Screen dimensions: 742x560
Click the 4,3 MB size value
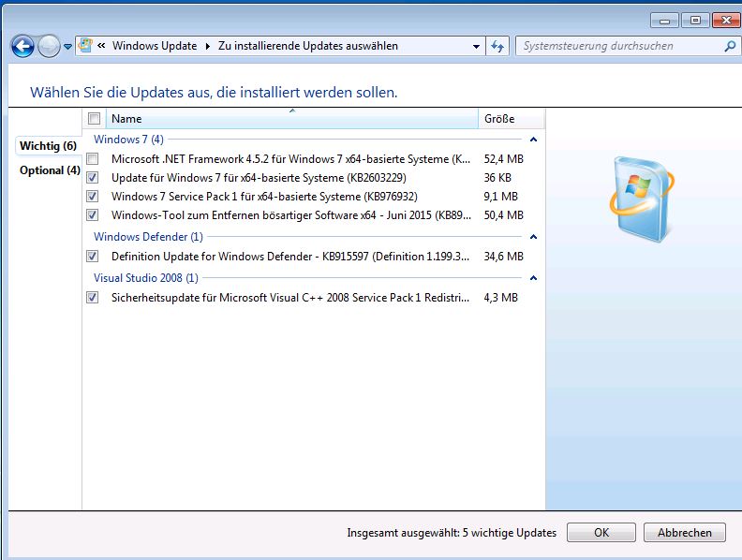click(x=500, y=298)
